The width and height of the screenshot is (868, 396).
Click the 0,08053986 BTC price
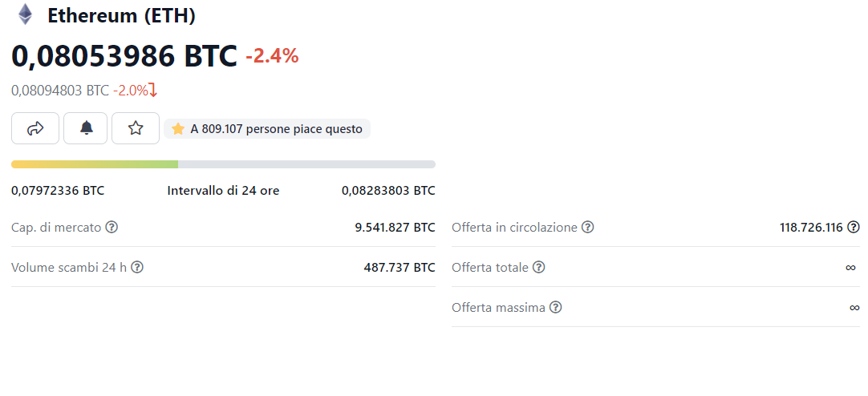[124, 56]
